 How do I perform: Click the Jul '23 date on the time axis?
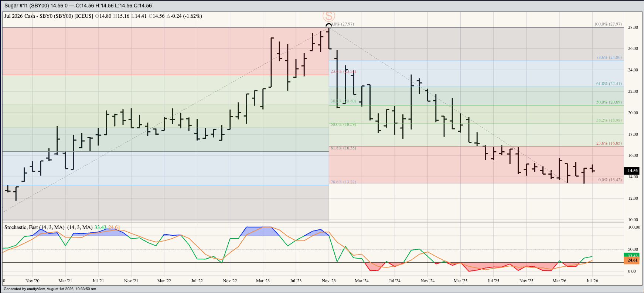296,281
